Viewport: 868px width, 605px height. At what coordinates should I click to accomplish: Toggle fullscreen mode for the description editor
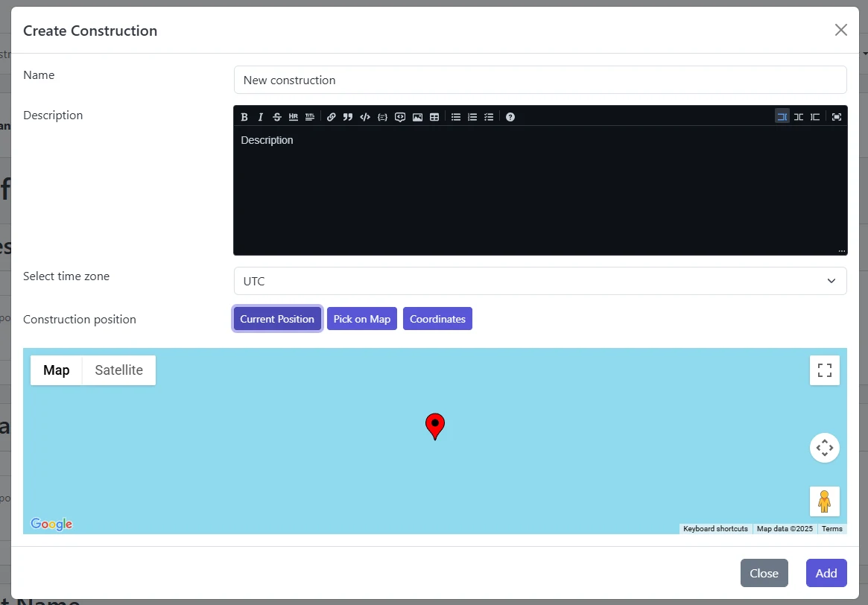837,116
